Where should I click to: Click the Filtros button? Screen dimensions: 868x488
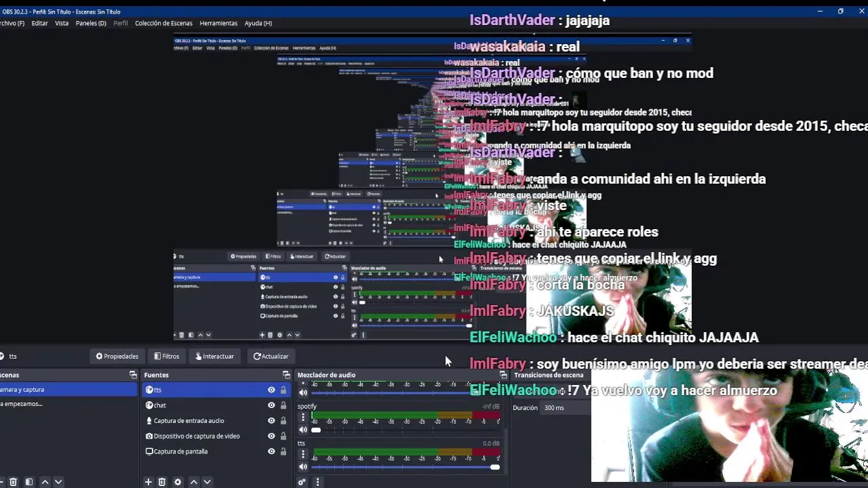click(166, 356)
